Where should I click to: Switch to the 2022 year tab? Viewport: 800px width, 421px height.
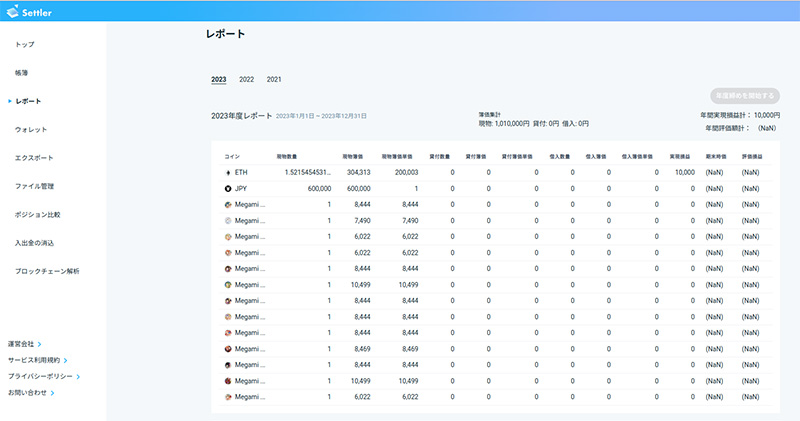[x=246, y=79]
